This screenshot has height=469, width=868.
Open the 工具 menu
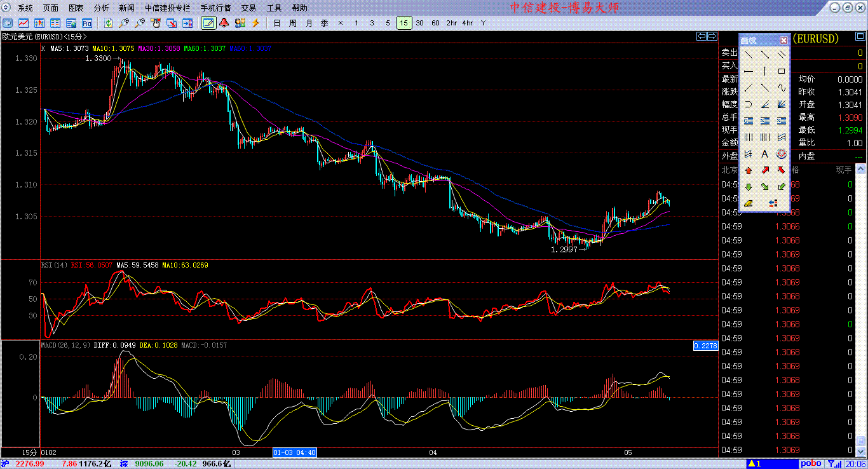[x=274, y=8]
